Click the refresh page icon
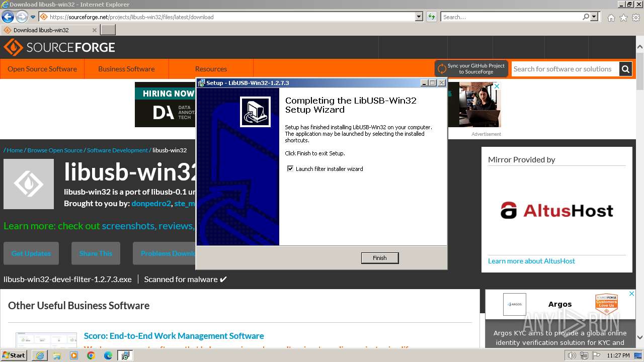Screen dimensions: 644x362 (432, 17)
